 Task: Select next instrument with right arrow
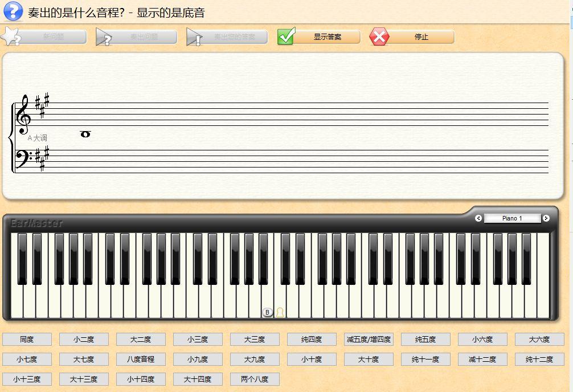(546, 218)
